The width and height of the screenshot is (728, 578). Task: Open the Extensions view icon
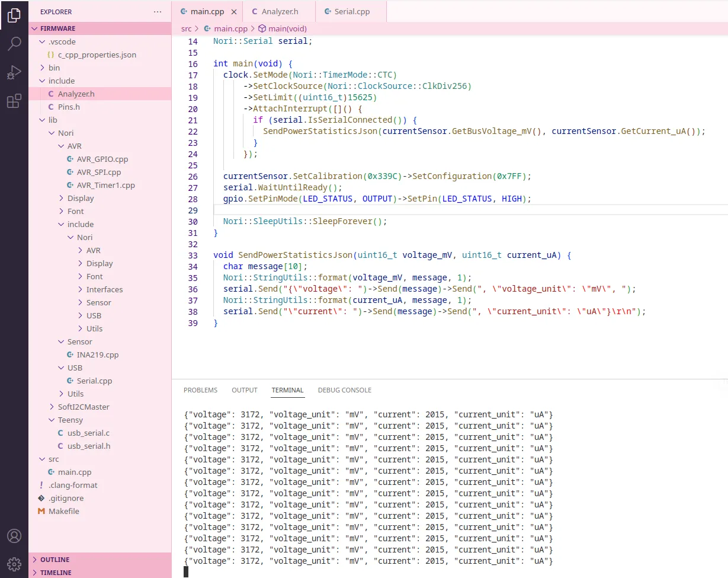click(x=14, y=101)
